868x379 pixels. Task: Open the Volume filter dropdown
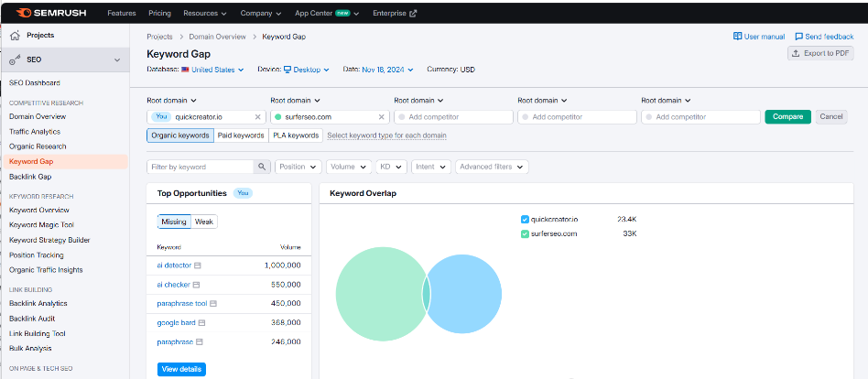point(349,167)
